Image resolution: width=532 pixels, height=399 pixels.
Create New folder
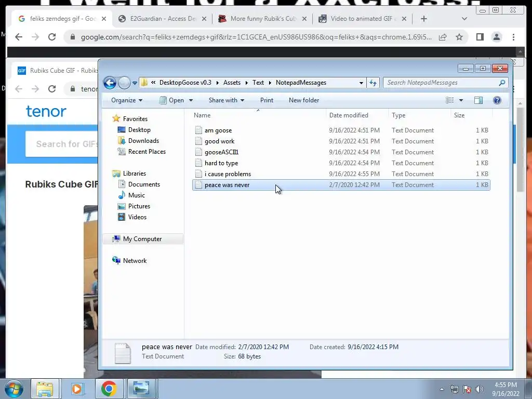tap(304, 100)
